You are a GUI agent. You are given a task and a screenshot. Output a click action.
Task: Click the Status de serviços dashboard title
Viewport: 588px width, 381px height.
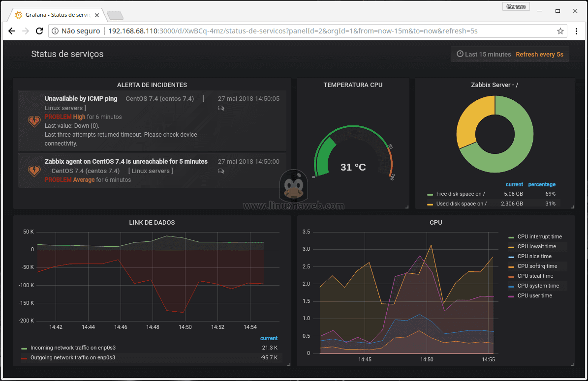tap(67, 54)
